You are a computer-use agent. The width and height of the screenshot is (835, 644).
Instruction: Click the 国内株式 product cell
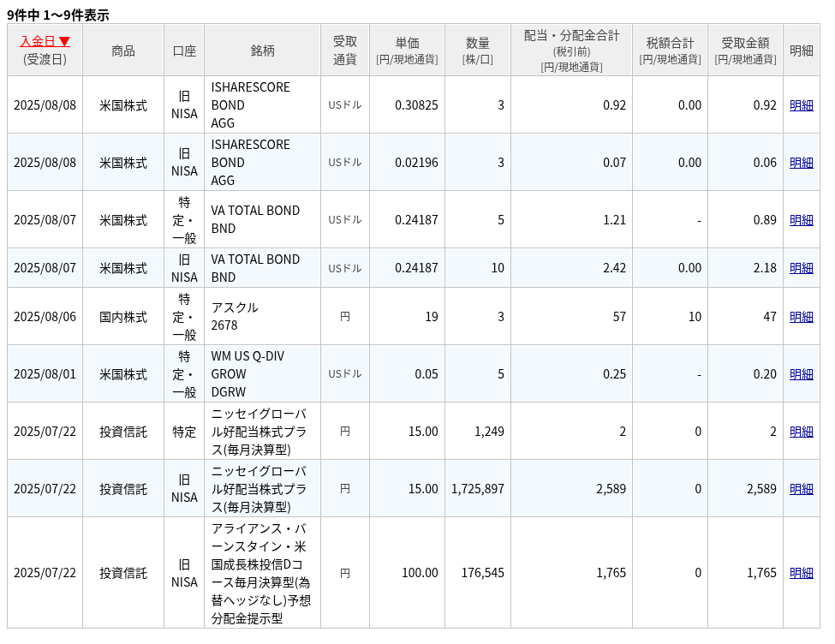[x=123, y=317]
